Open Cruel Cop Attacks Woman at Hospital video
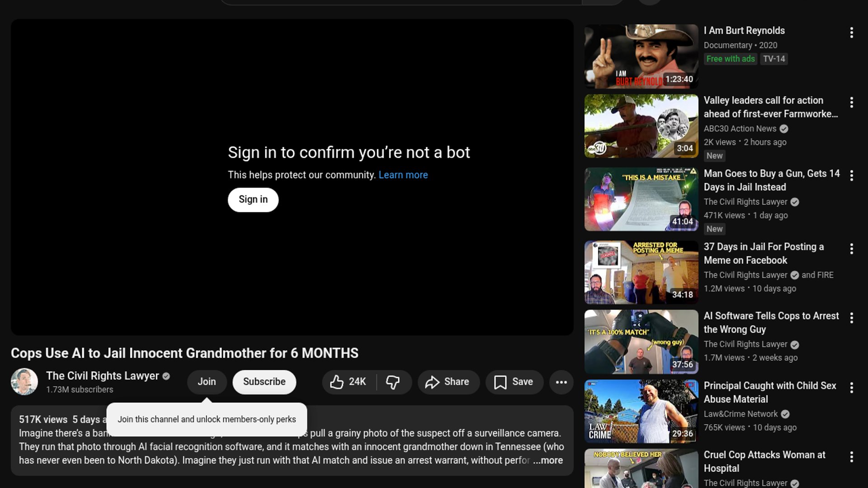Screen dimensions: 868x488 (x=764, y=461)
